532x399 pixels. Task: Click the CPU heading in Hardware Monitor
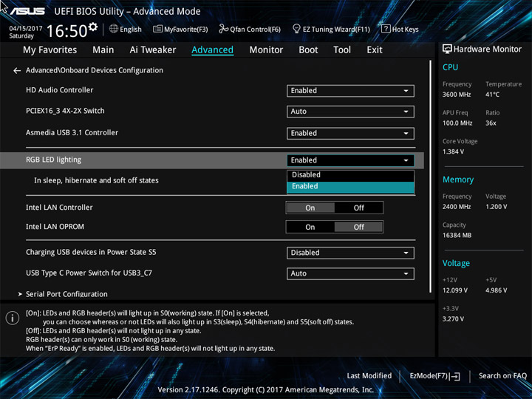[450, 67]
